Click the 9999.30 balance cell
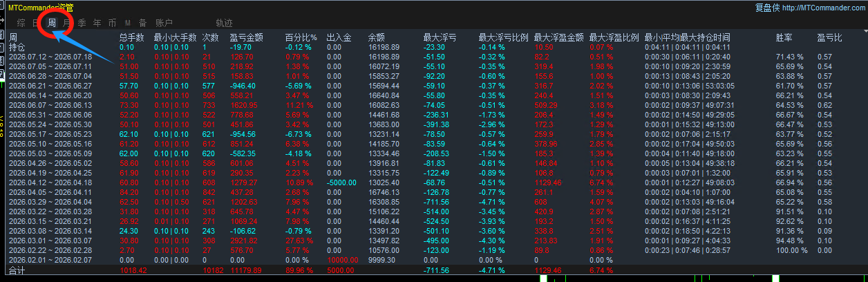The height and width of the screenshot is (282, 868). tap(381, 260)
